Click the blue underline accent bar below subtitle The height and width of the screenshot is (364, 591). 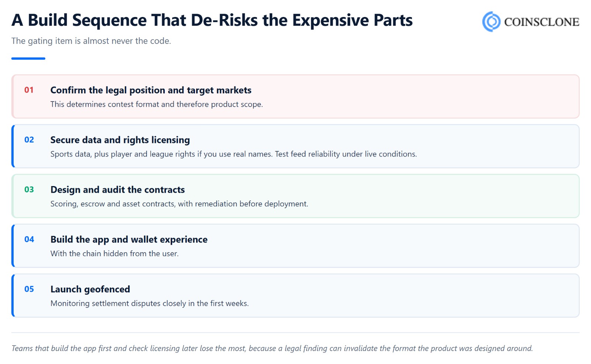[x=28, y=58]
